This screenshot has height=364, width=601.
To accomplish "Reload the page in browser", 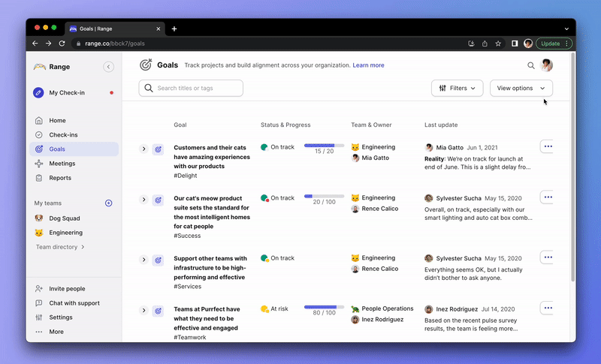I will [x=62, y=44].
